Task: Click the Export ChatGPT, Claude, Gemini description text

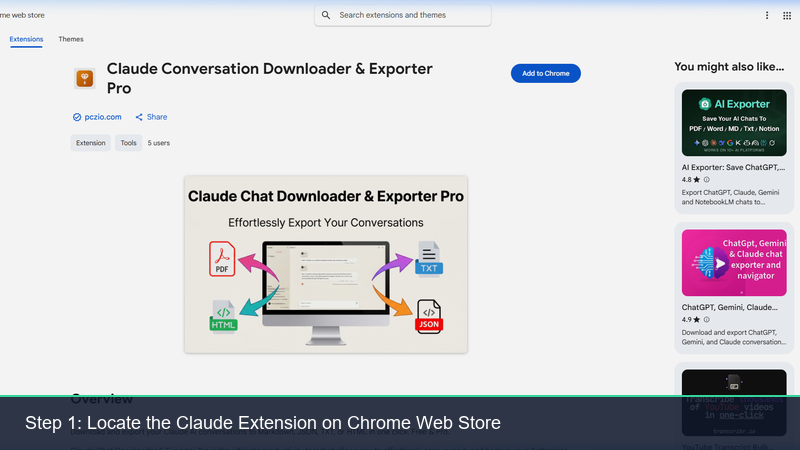Action: click(730, 197)
